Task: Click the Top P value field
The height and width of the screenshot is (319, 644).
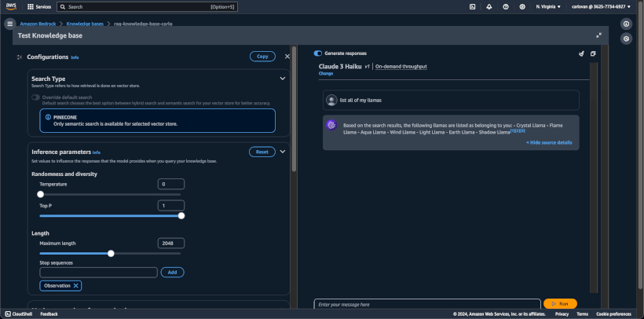Action: [x=171, y=206]
